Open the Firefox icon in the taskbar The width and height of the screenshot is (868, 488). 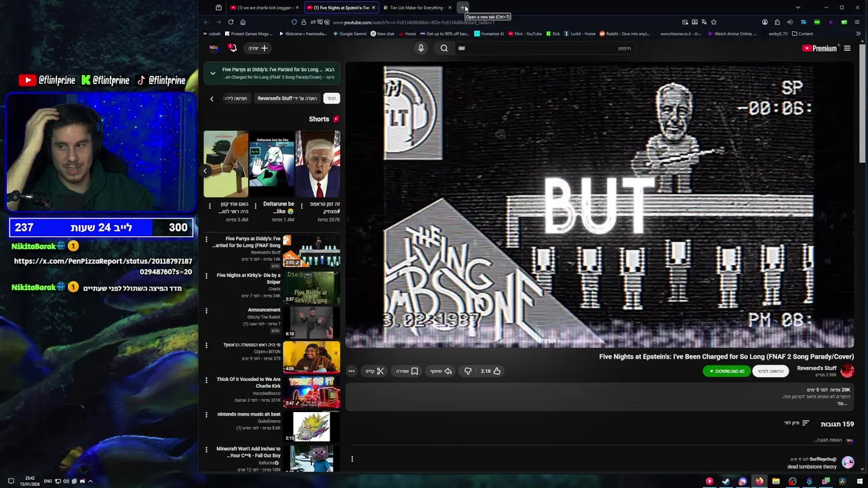click(759, 481)
